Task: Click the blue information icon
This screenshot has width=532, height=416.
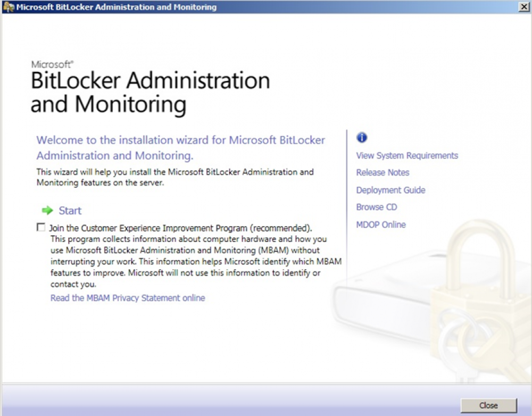Action: (x=362, y=137)
